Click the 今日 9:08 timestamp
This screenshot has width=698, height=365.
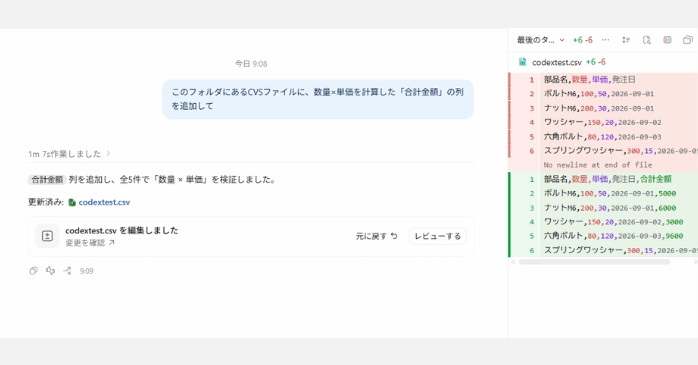pos(251,64)
